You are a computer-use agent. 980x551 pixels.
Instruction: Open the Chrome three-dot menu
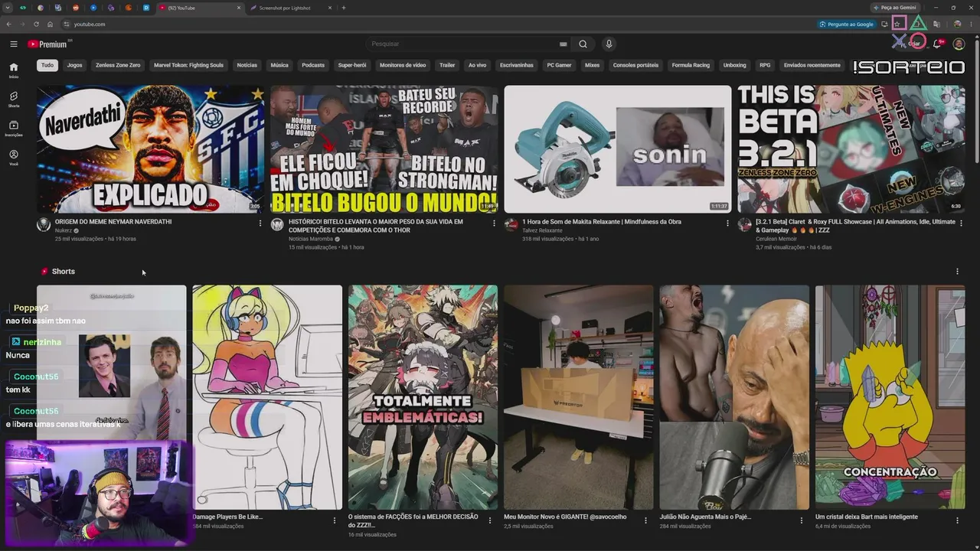click(971, 24)
